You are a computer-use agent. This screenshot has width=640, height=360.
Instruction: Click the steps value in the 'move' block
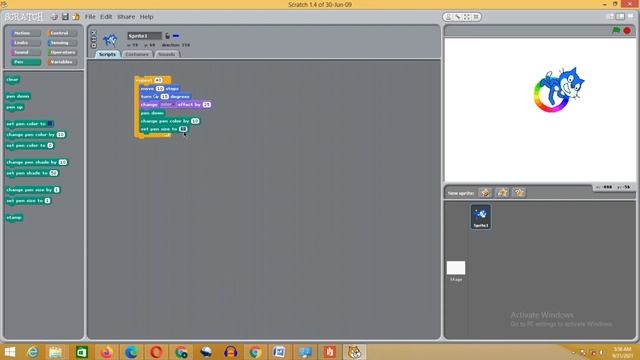[x=160, y=89]
